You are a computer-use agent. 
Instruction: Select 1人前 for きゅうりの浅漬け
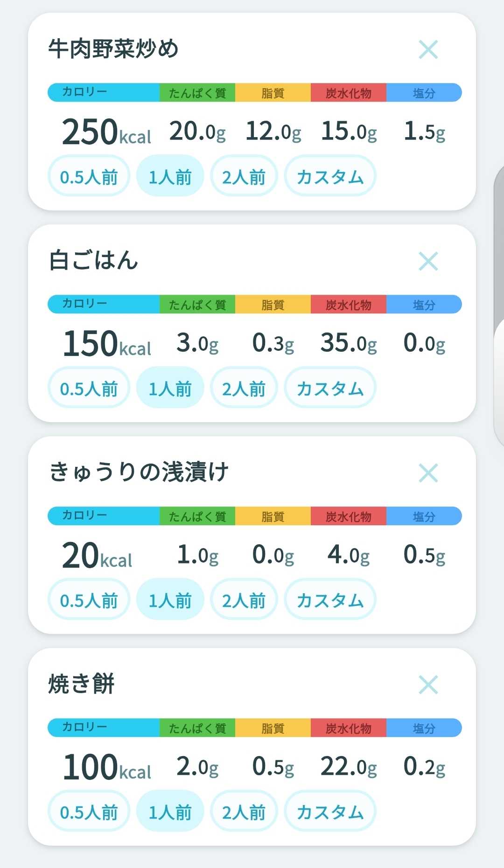click(170, 599)
